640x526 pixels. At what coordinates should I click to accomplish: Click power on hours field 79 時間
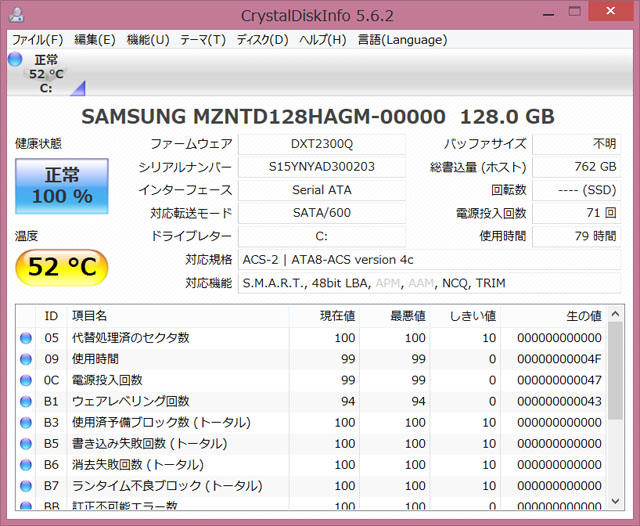[577, 236]
